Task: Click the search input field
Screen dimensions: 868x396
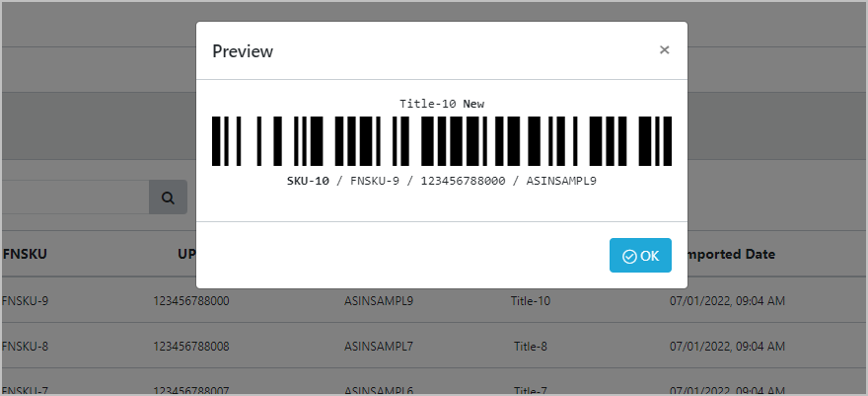Action: pyautogui.click(x=75, y=198)
